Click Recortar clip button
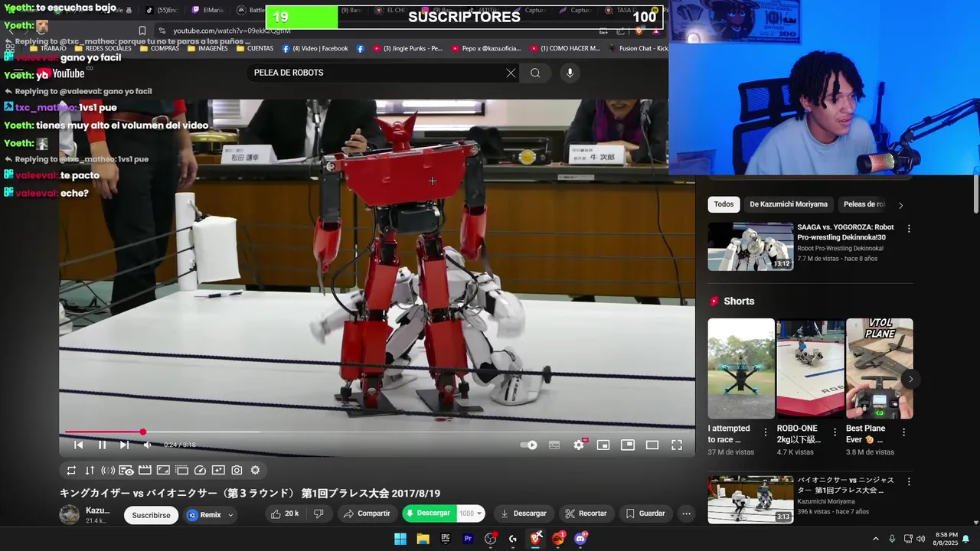 click(x=586, y=514)
